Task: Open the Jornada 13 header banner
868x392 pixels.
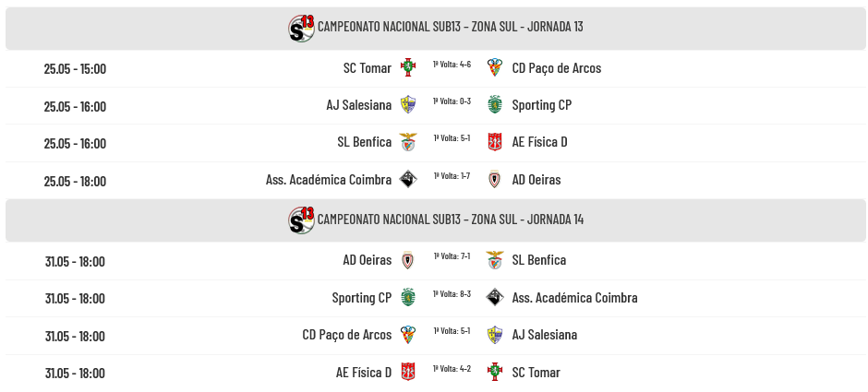Action: click(435, 29)
